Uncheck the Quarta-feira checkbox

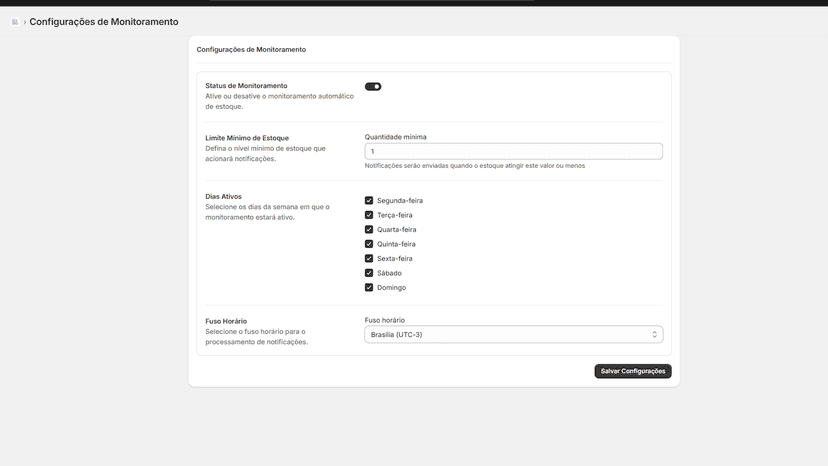coord(369,229)
